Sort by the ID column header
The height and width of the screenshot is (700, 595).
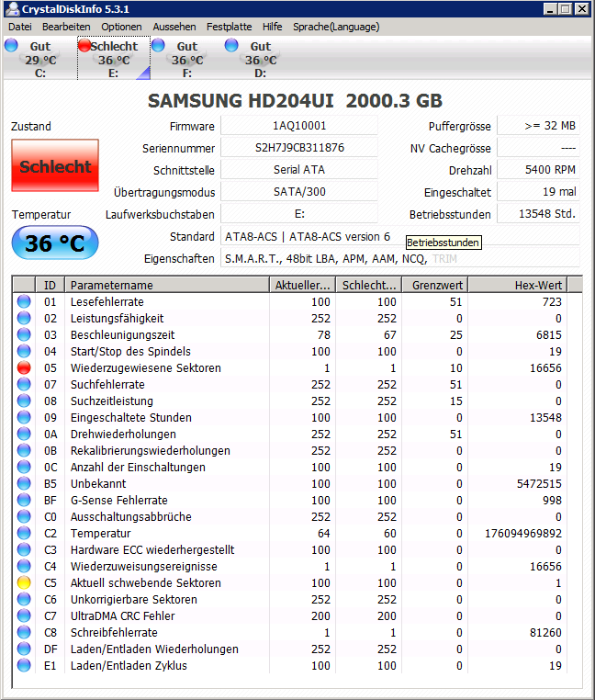(x=50, y=285)
